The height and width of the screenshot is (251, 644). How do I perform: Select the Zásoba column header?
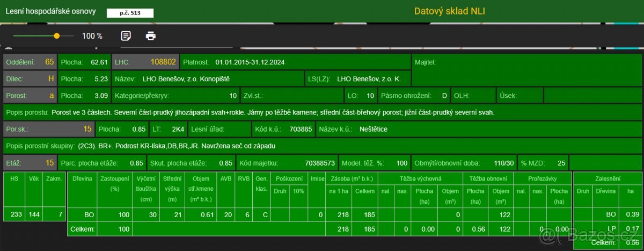[351, 178]
